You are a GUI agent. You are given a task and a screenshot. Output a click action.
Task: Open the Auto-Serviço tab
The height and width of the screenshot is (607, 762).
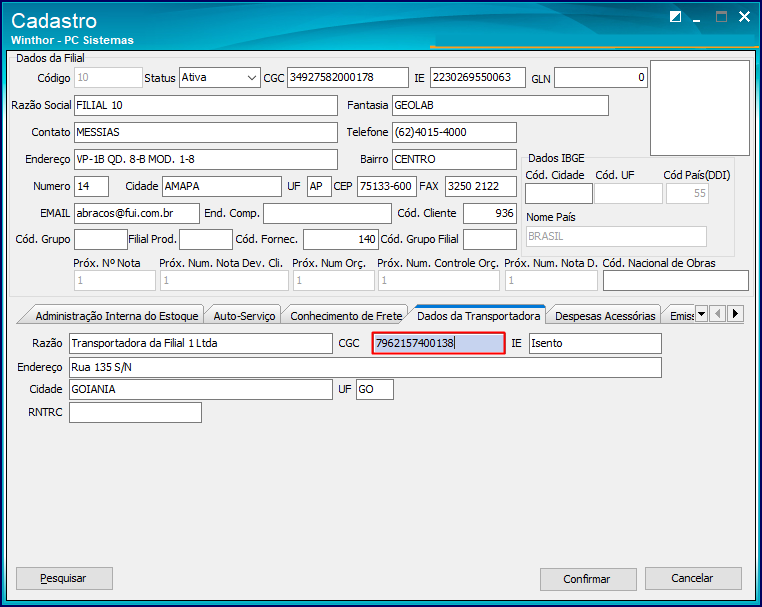coord(244,316)
